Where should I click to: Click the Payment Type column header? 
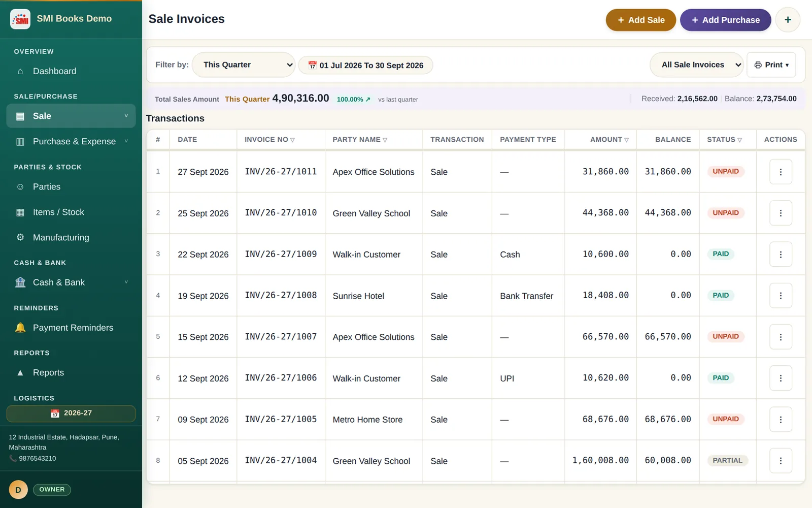528,140
